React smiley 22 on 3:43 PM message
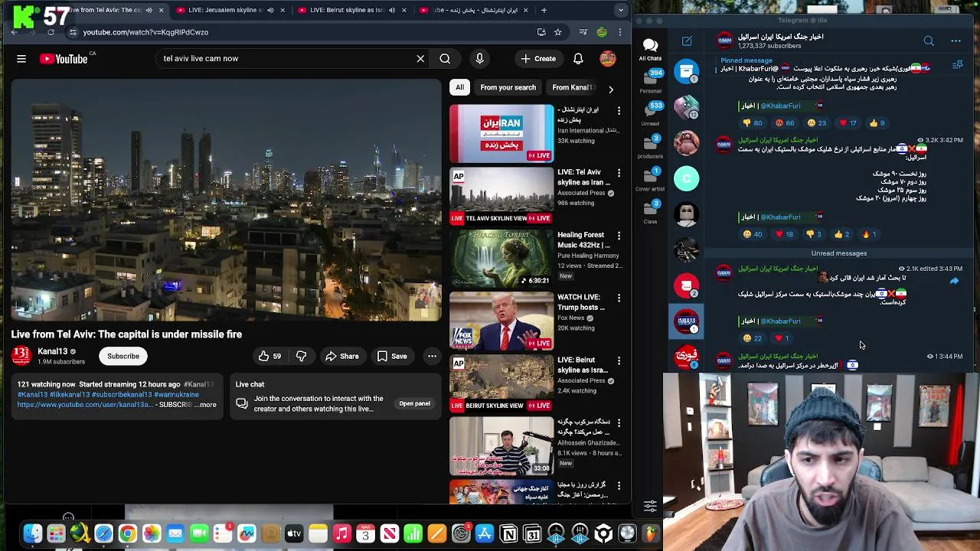 tap(753, 338)
